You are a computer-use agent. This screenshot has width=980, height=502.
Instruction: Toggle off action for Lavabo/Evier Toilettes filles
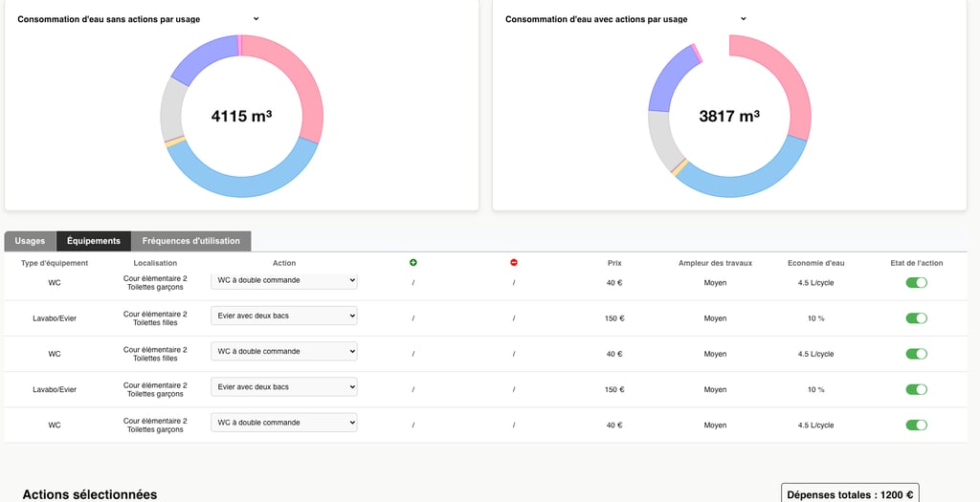[x=916, y=318]
